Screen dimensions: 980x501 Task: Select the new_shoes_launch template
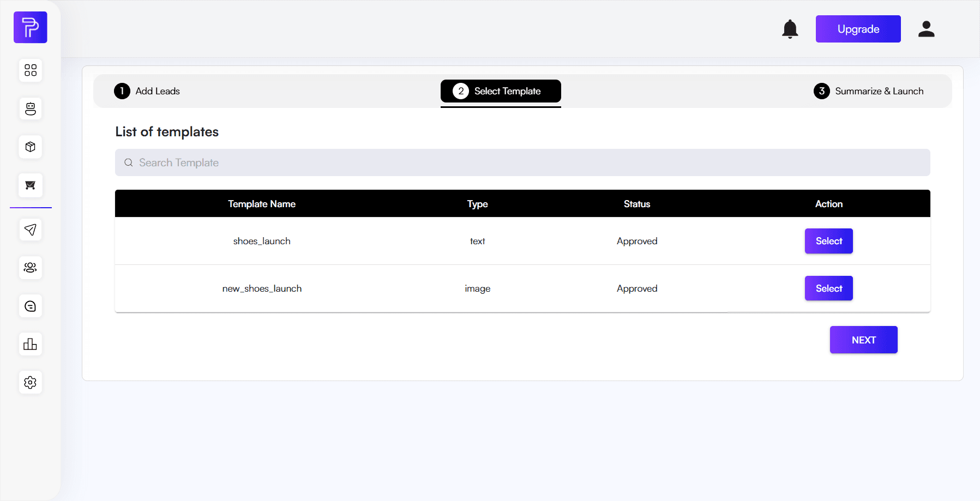click(x=828, y=288)
